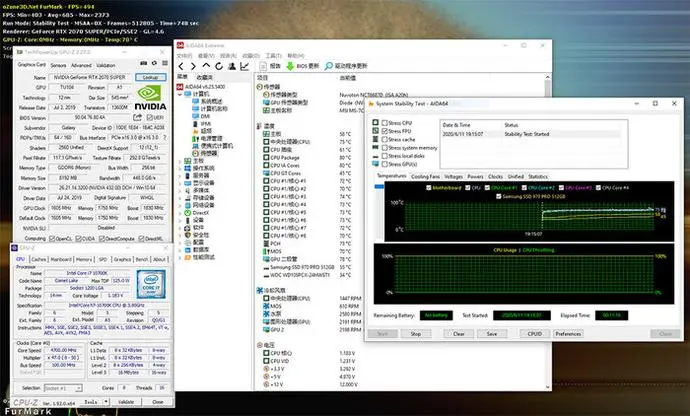Uncheck Stress FPU checkbox

click(385, 131)
